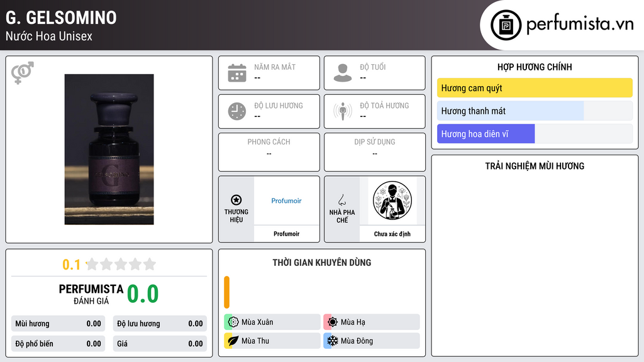Click the Độ toả hương label
This screenshot has height=362, width=644.
(x=384, y=106)
